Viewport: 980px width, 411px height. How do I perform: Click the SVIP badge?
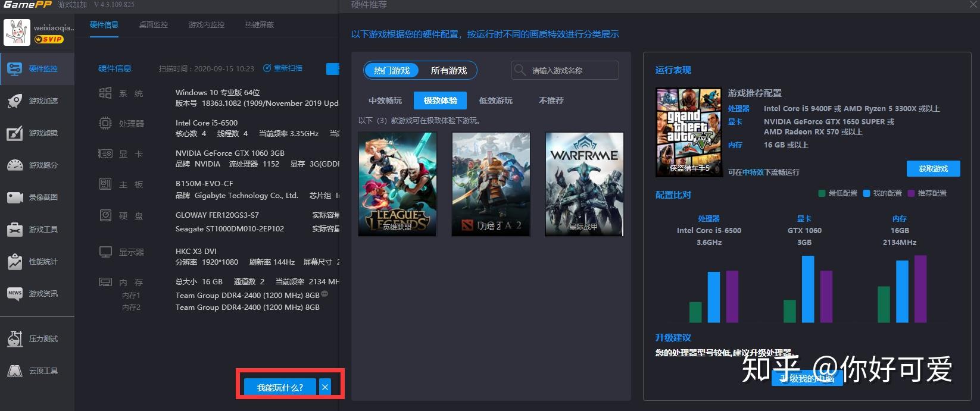click(49, 39)
